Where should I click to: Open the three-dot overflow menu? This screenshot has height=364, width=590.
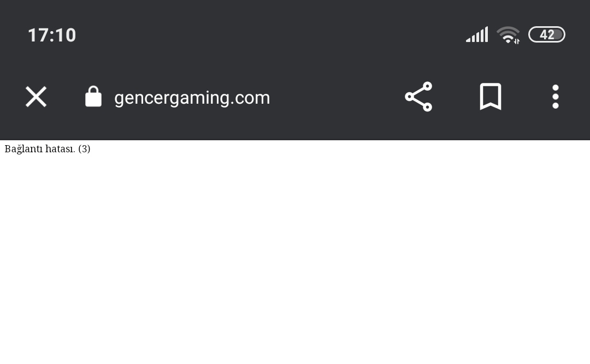click(555, 97)
